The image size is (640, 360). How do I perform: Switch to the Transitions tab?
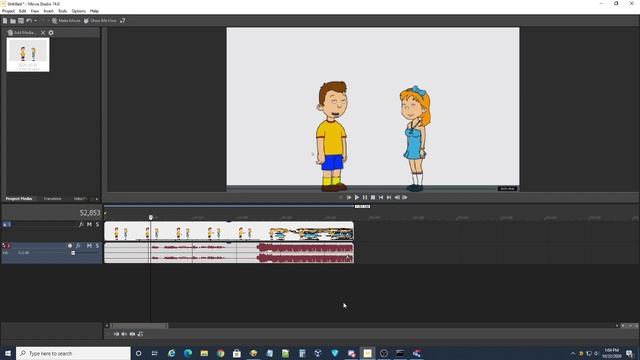click(52, 199)
